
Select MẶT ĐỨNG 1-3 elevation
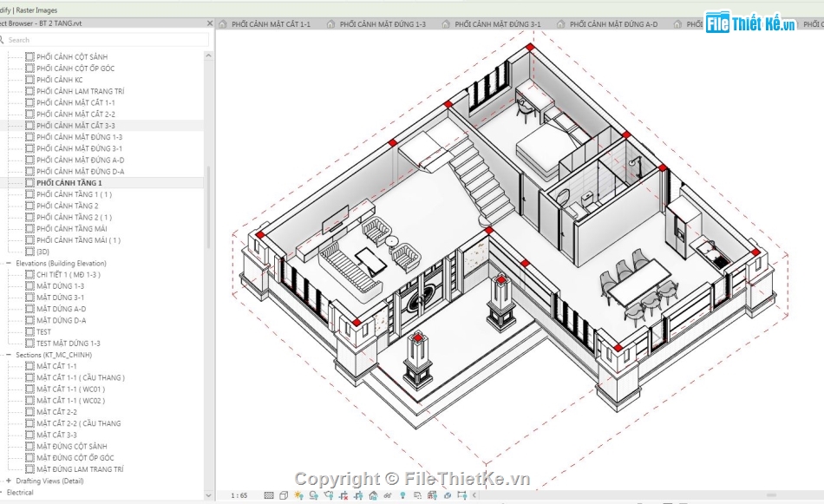pyautogui.click(x=61, y=286)
